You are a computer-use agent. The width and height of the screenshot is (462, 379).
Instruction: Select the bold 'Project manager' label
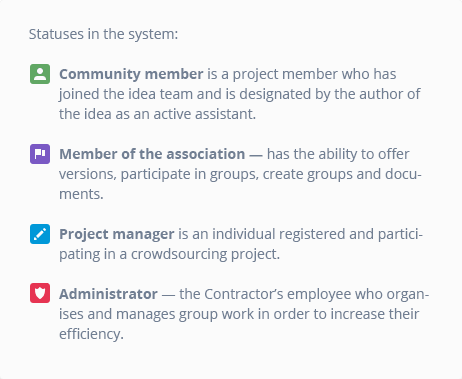click(117, 234)
